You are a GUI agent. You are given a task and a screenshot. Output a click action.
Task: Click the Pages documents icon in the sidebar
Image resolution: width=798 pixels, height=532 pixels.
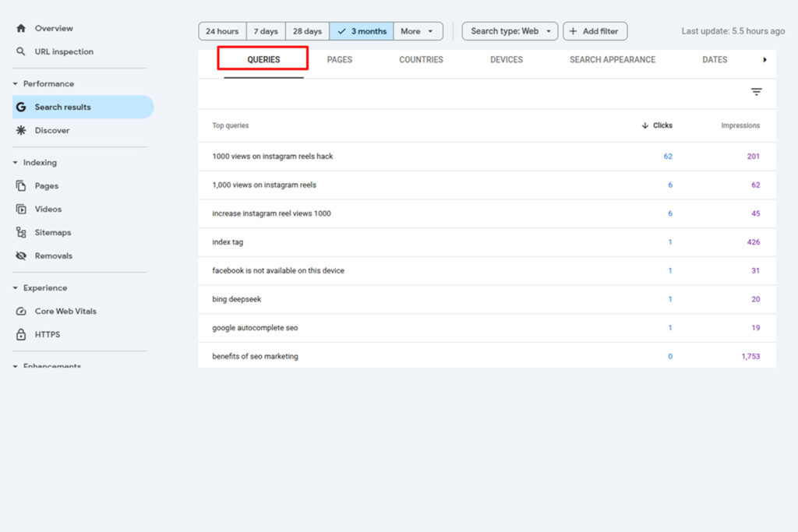[x=21, y=185]
